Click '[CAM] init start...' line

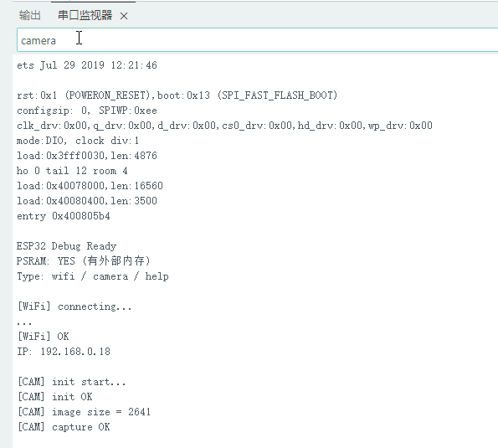(72, 382)
